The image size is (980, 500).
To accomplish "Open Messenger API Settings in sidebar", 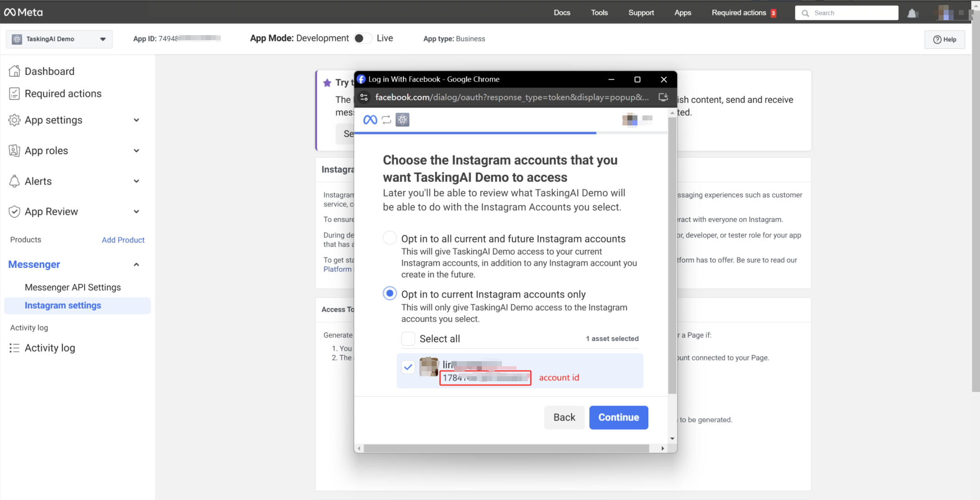I will point(73,287).
